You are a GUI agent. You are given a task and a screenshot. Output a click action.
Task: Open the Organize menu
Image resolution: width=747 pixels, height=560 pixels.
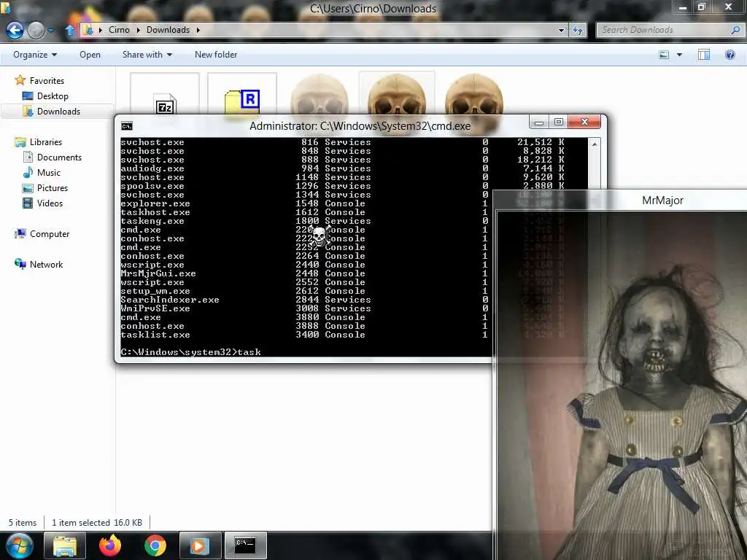click(35, 55)
